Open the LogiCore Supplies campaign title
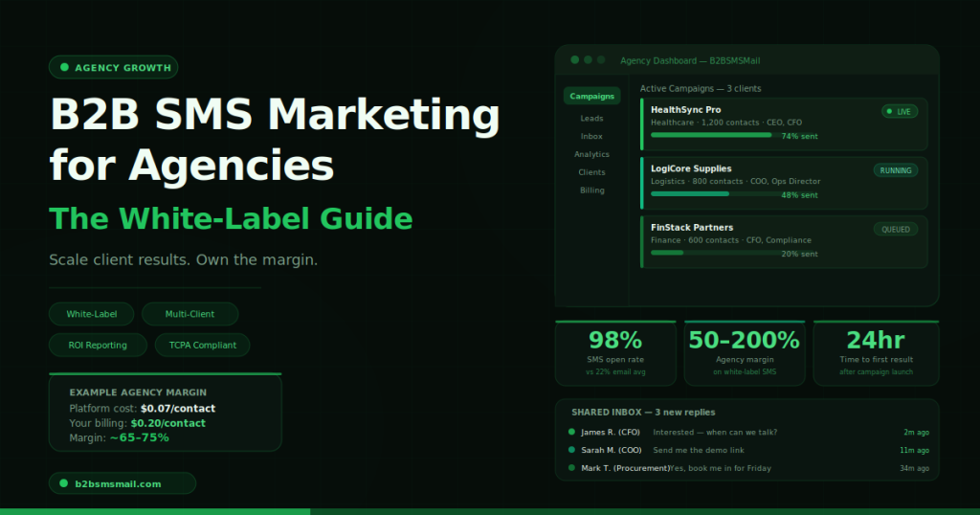Screen dimensions: 980x515 [x=691, y=168]
